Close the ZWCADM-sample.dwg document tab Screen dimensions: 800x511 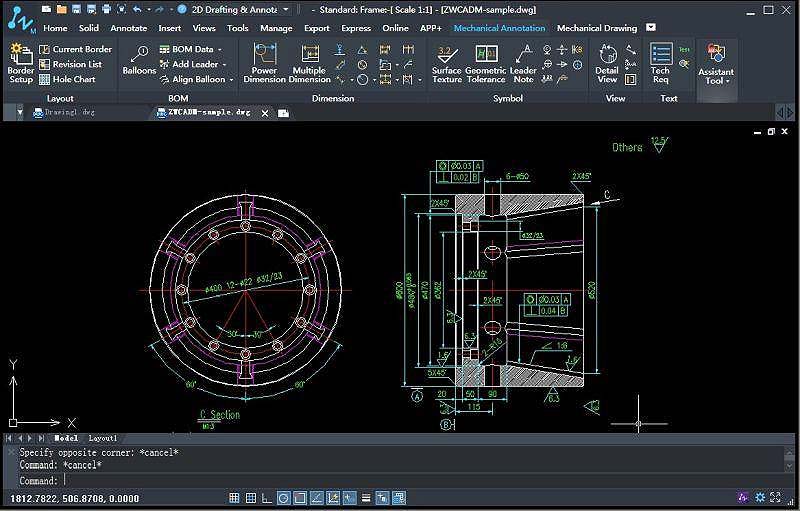264,113
